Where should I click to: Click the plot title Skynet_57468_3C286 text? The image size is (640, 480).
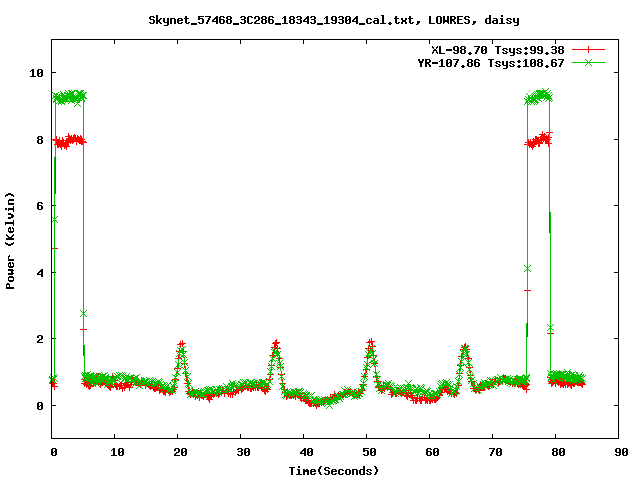coord(333,20)
